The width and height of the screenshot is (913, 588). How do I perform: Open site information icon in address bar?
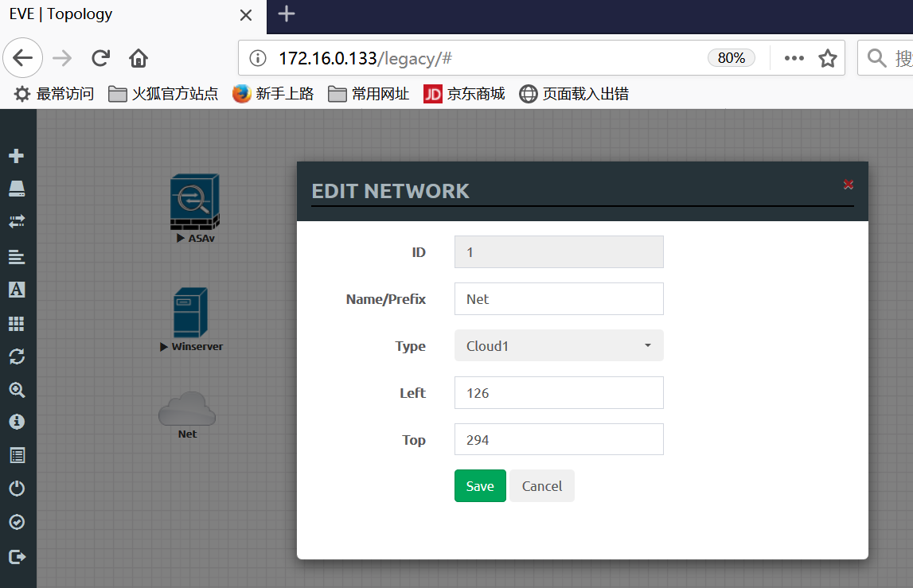(x=258, y=57)
